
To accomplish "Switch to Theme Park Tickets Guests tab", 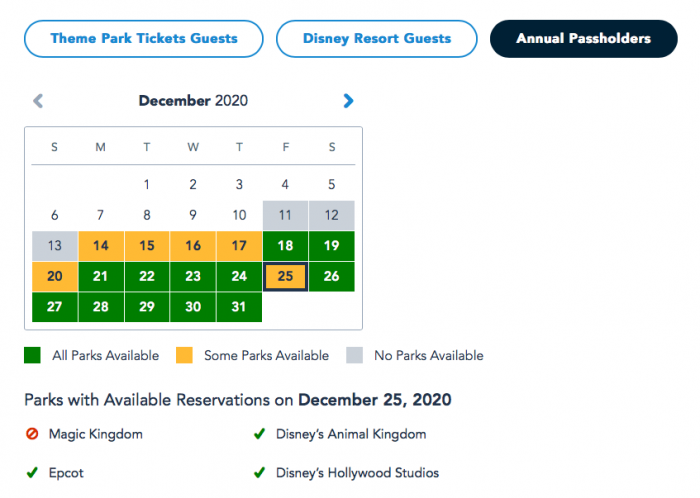I will (x=144, y=39).
